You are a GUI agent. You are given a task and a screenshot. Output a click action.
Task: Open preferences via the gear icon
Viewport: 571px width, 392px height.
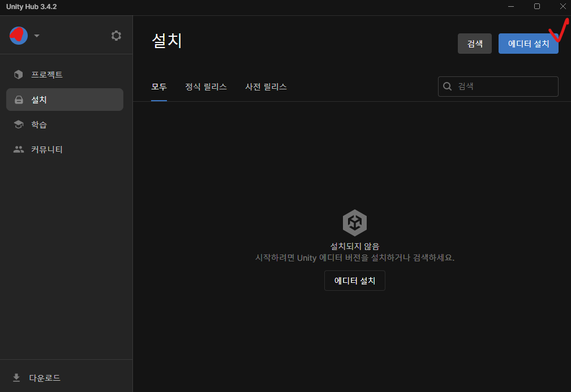116,36
